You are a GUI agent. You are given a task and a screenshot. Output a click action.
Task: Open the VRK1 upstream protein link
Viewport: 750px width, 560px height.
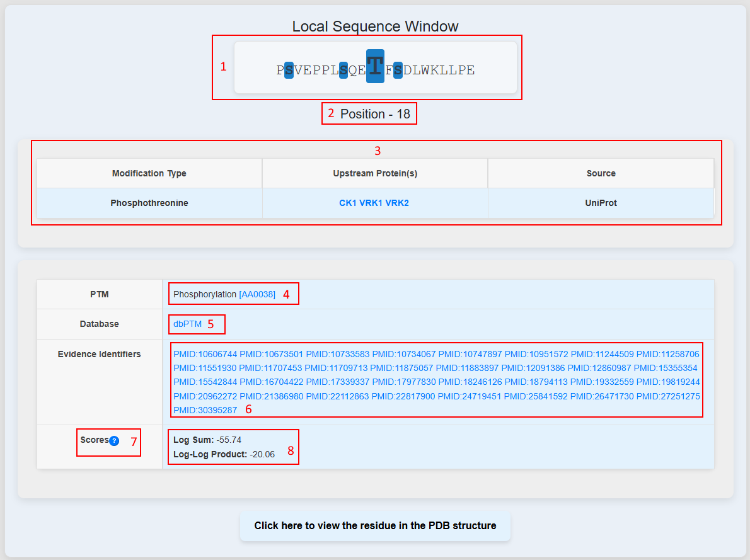(x=371, y=203)
